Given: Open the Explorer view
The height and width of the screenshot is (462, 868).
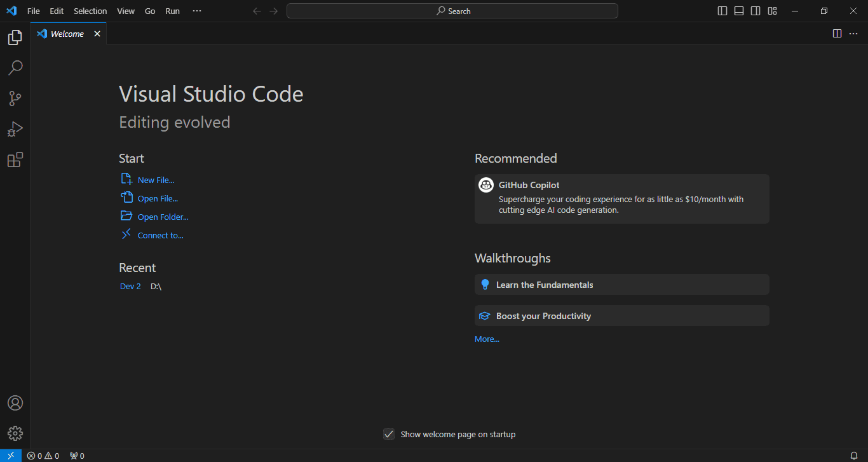Looking at the screenshot, I should click(15, 37).
